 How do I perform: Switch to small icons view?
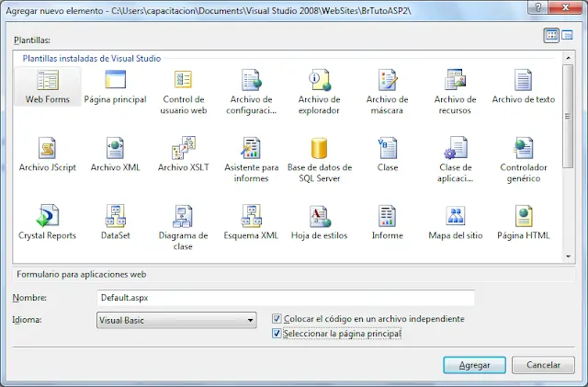pos(567,35)
